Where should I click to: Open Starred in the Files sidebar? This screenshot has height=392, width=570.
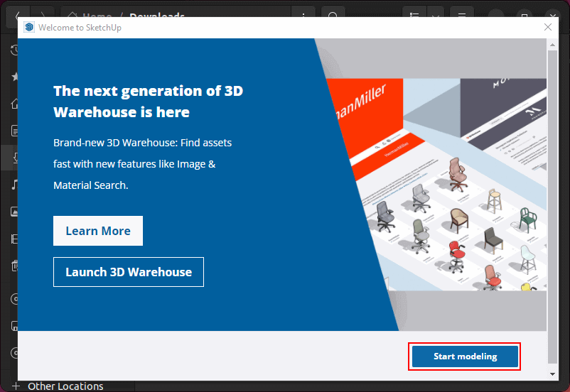pyautogui.click(x=15, y=77)
